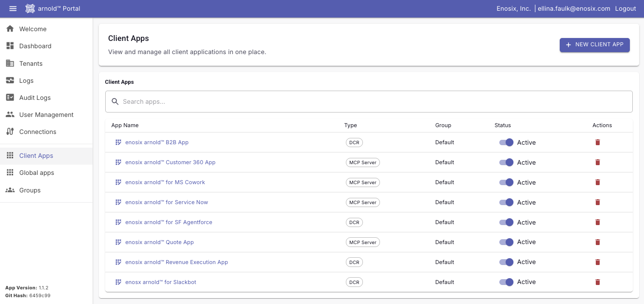This screenshot has width=644, height=304.
Task: Click the Type column header
Action: [x=351, y=125]
